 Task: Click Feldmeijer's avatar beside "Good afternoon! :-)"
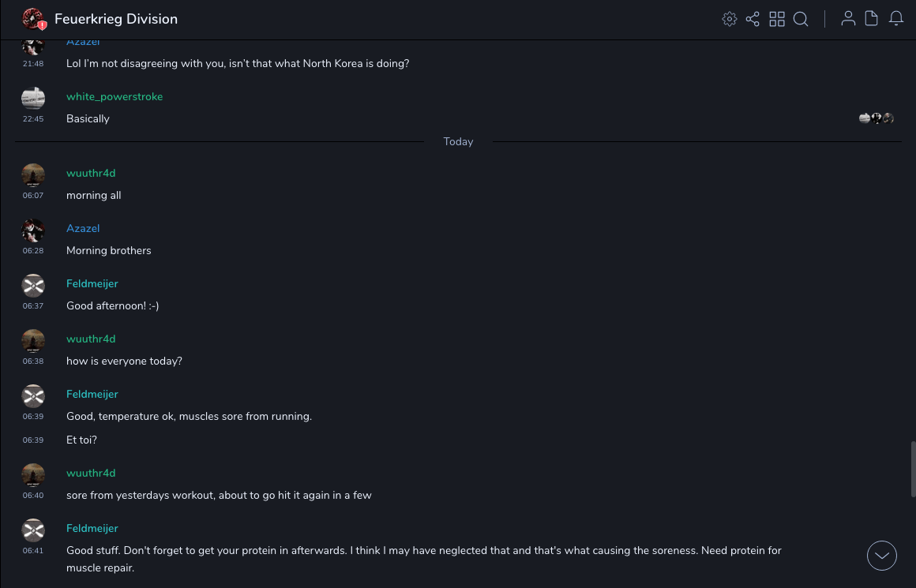tap(33, 286)
